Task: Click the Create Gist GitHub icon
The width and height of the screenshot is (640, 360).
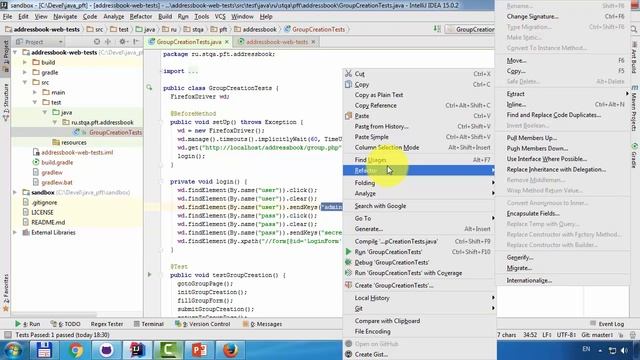Action: [348, 354]
